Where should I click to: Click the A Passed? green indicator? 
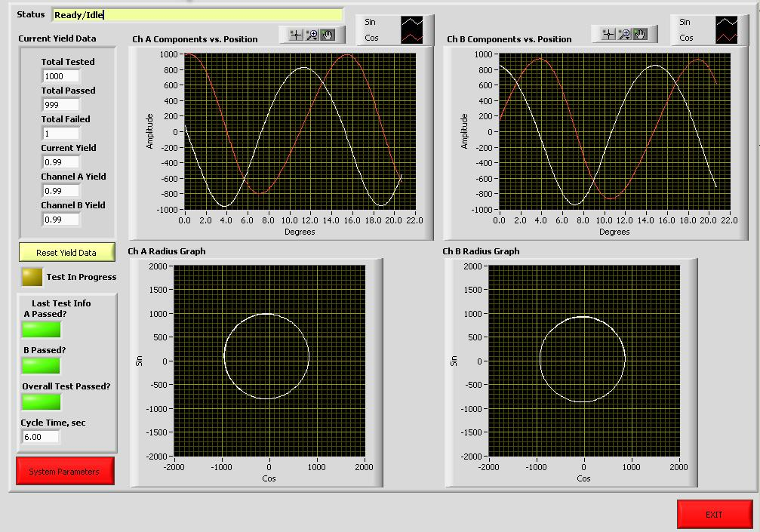click(x=42, y=330)
